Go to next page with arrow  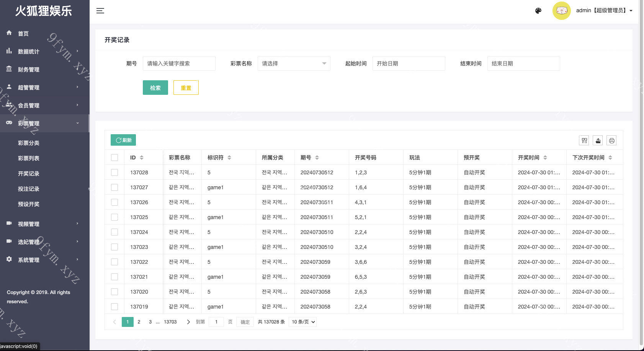click(188, 322)
